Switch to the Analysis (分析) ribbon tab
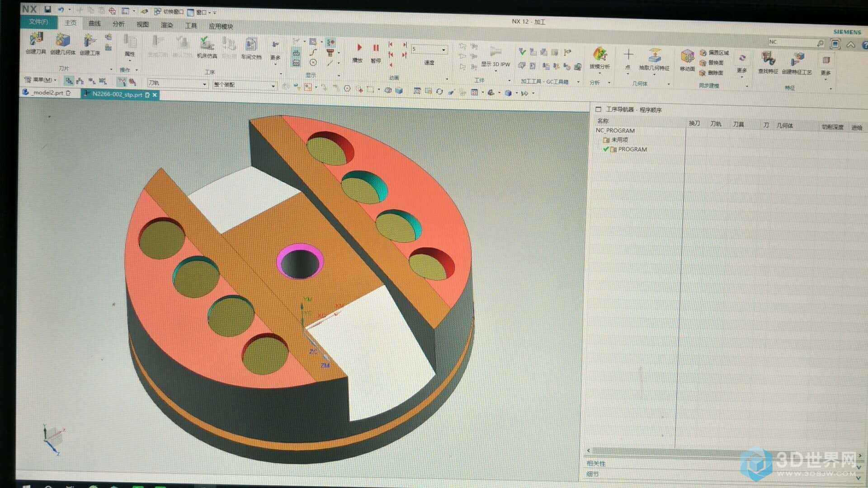The image size is (868, 488). (118, 24)
